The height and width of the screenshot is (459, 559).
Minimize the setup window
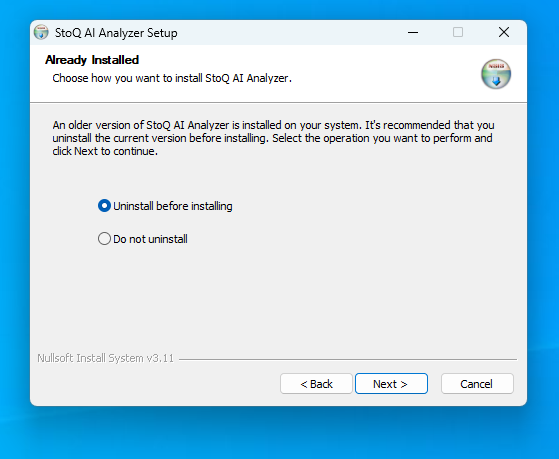tap(413, 32)
